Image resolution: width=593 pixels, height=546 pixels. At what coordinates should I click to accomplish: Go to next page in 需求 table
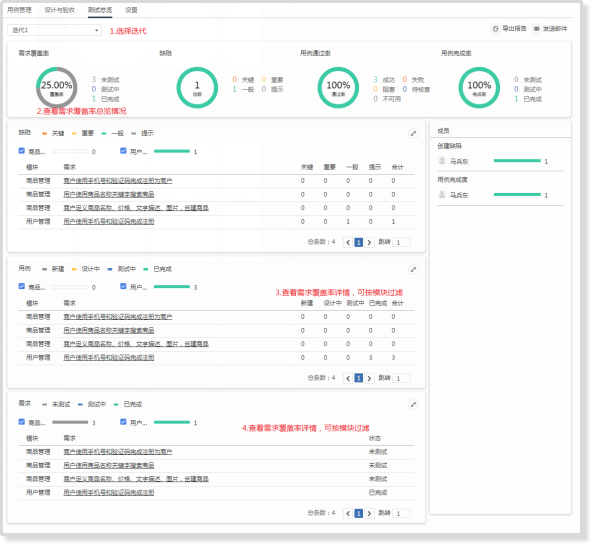point(369,513)
